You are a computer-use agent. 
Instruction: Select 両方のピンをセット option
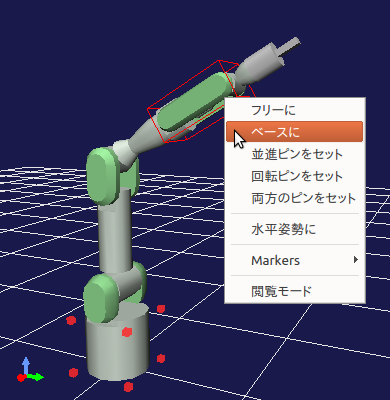(295, 198)
